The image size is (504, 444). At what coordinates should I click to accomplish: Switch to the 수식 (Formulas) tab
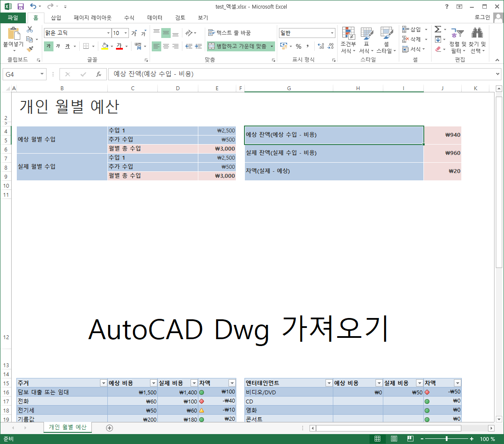129,18
